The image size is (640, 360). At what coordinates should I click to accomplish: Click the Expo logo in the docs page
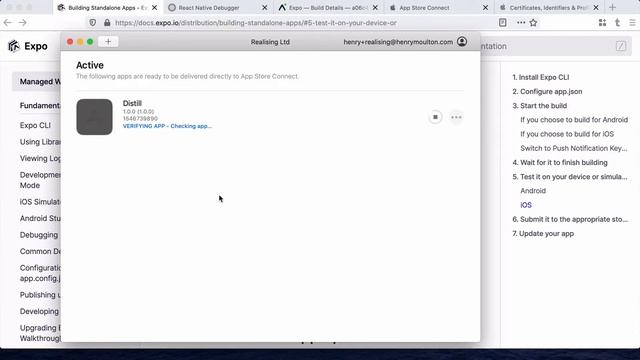point(28,46)
